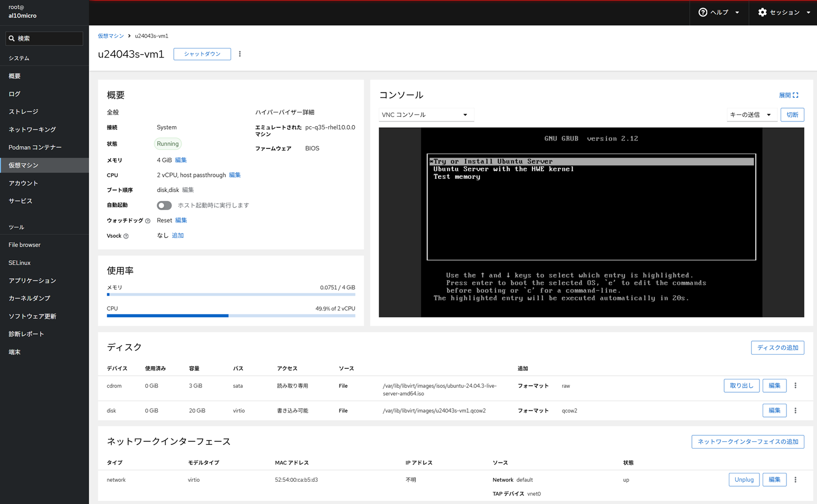This screenshot has width=817, height=504.
Task: Click the Vsock help info icon
Action: pos(126,236)
